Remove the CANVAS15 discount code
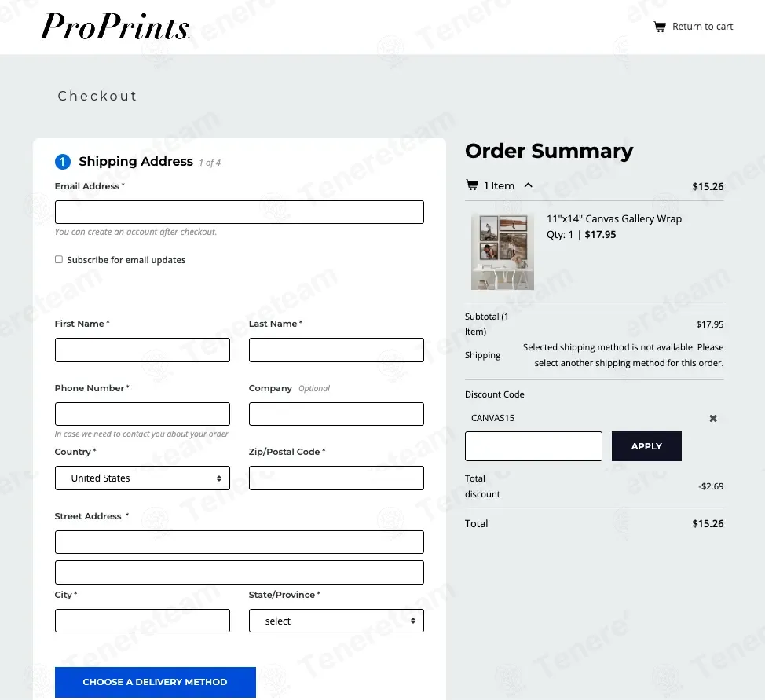 tap(713, 418)
